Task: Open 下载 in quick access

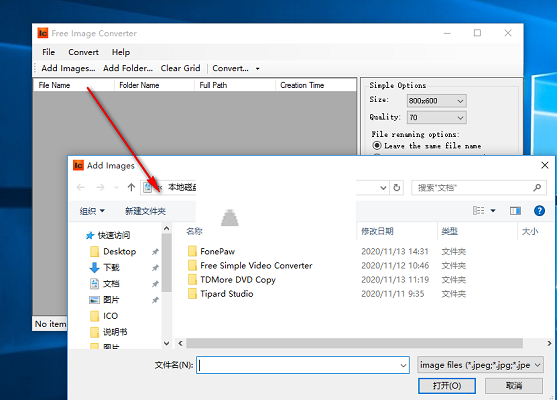Action: (111, 267)
